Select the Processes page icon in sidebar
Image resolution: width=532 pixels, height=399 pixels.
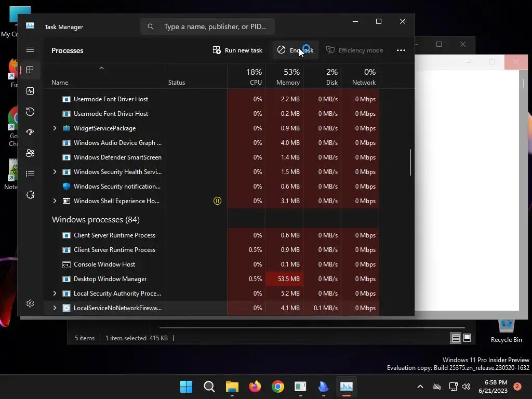click(30, 70)
